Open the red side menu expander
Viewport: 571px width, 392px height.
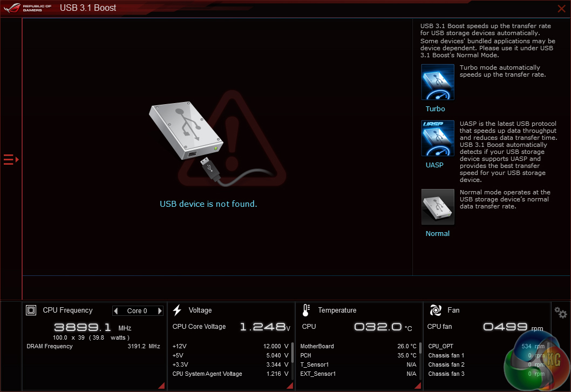click(x=11, y=160)
